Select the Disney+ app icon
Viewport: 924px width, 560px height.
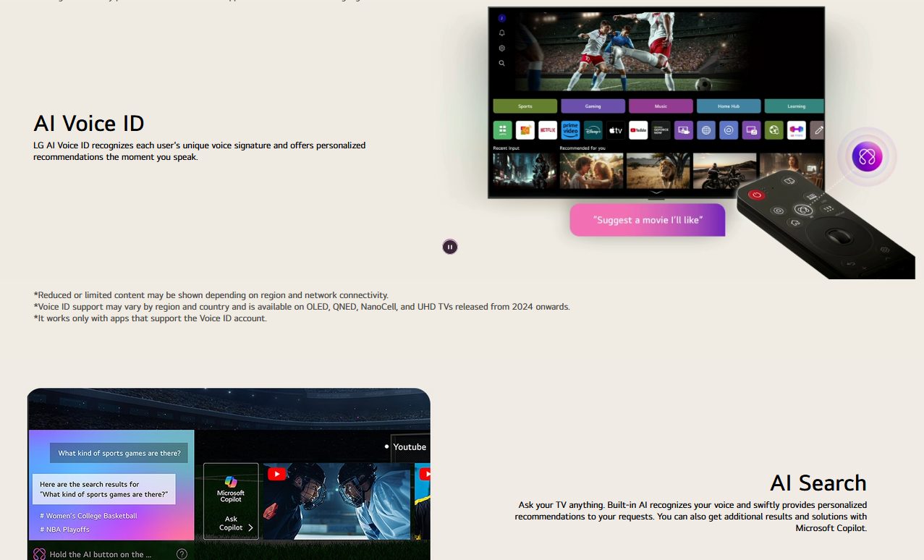[593, 130]
